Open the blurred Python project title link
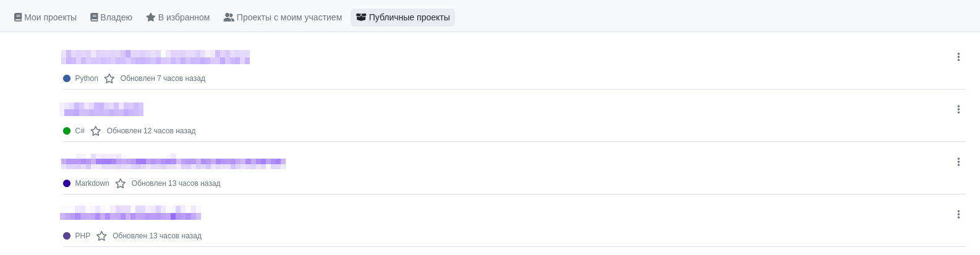The height and width of the screenshot is (255, 980). (155, 57)
